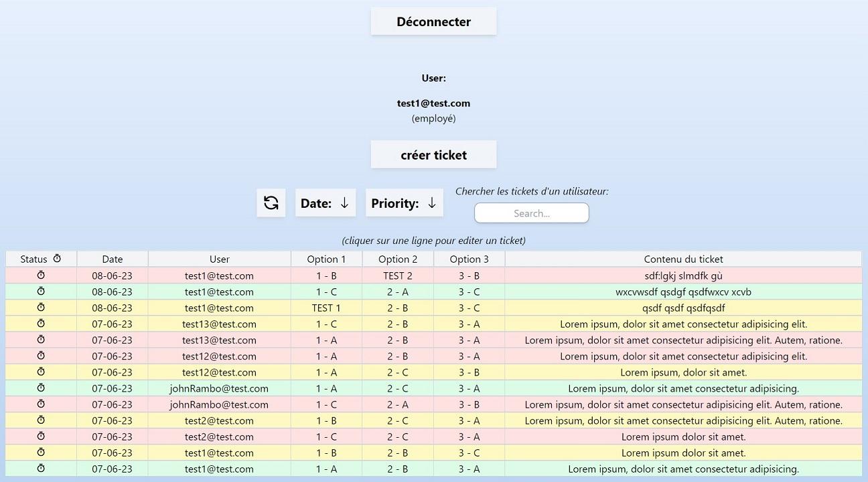Click status icon of the first test13 ticket
Screen dimensions: 868x482
41,324
